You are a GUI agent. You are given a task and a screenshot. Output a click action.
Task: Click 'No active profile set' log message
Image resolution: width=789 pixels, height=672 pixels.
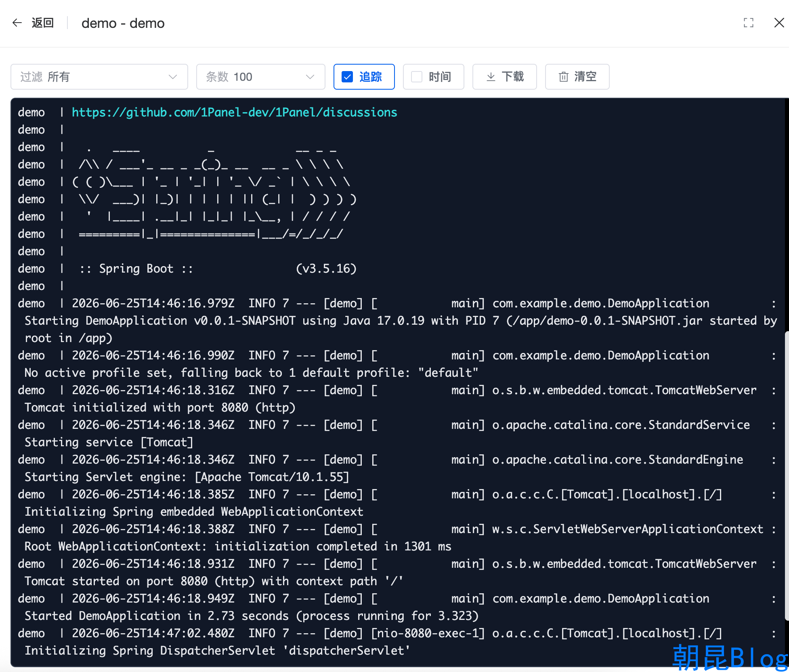click(x=252, y=373)
